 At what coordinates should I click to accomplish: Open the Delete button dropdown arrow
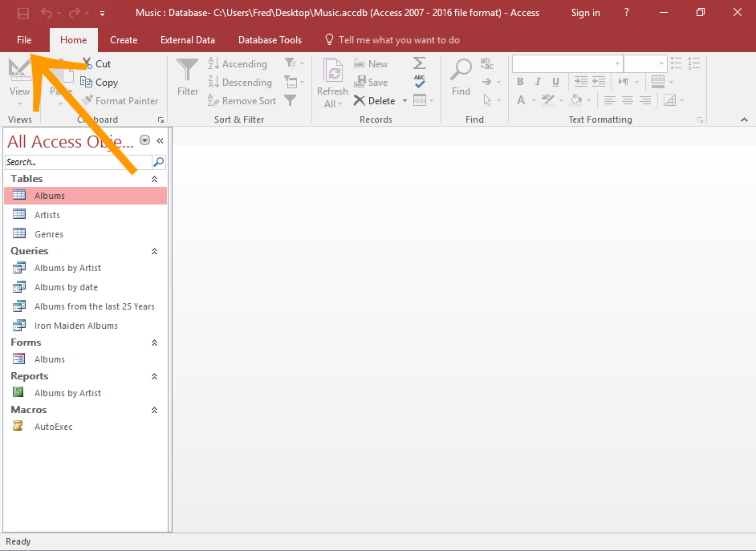404,101
